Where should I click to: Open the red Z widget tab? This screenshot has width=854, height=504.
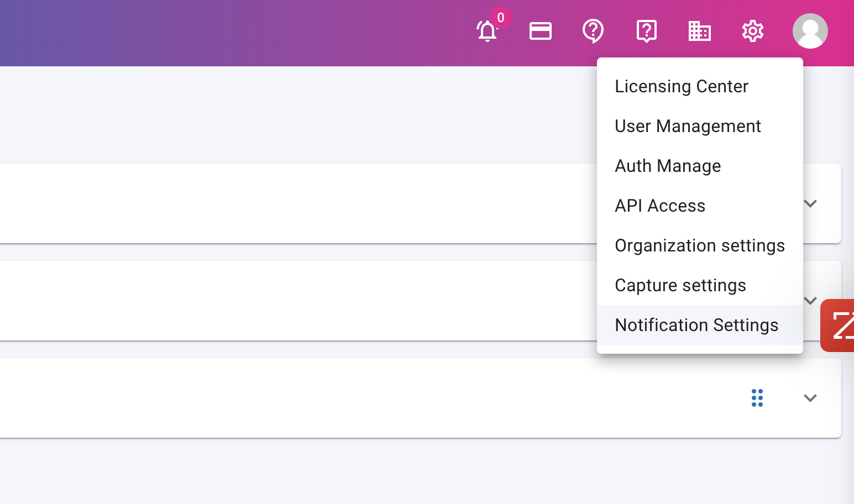click(841, 326)
